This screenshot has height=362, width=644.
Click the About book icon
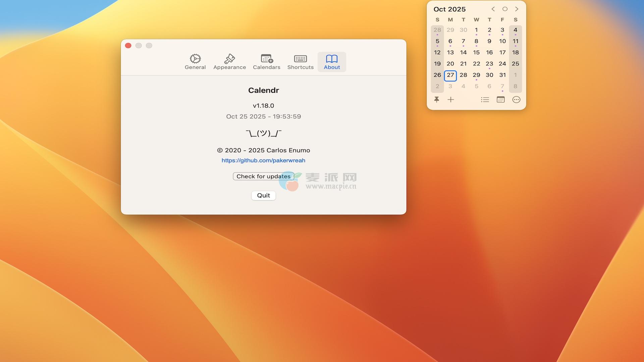pyautogui.click(x=332, y=59)
